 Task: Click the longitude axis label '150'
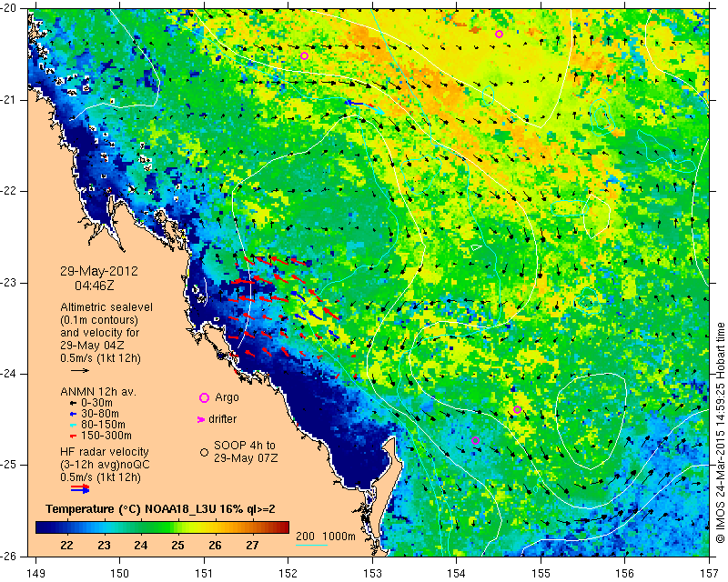coord(120,574)
